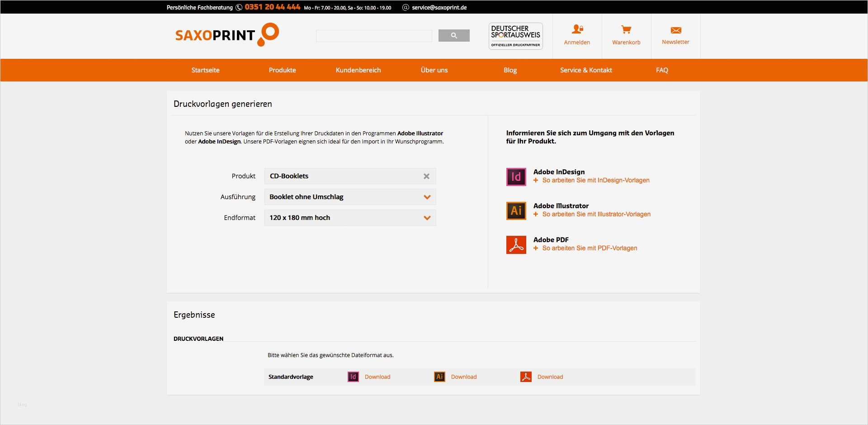Click the Adobe Illustrator icon

515,210
